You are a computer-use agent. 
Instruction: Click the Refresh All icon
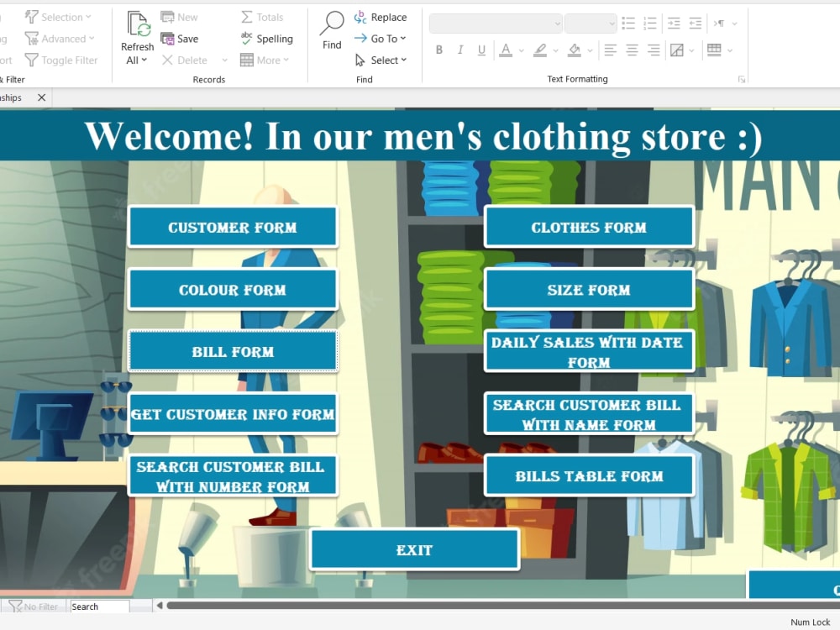click(x=139, y=24)
